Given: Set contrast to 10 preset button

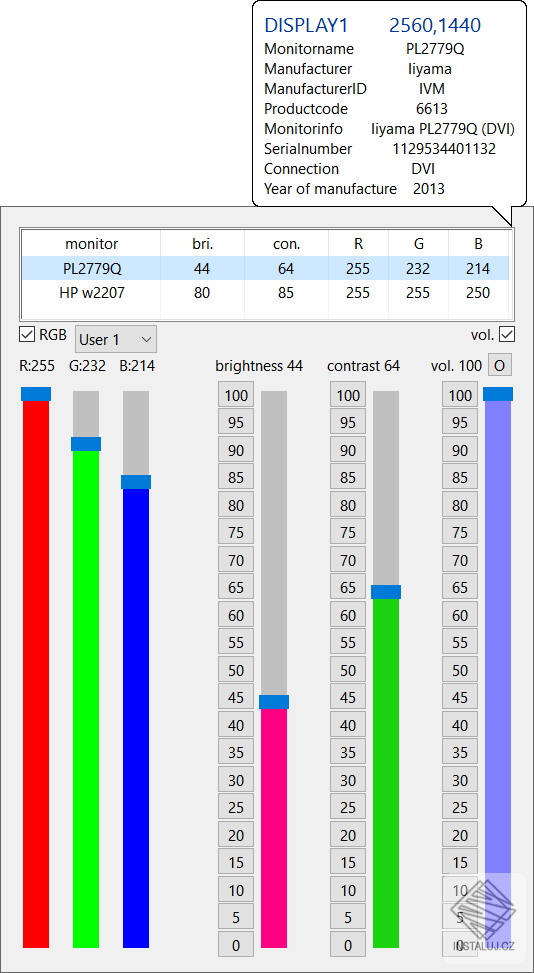Looking at the screenshot, I should pyautogui.click(x=348, y=890).
